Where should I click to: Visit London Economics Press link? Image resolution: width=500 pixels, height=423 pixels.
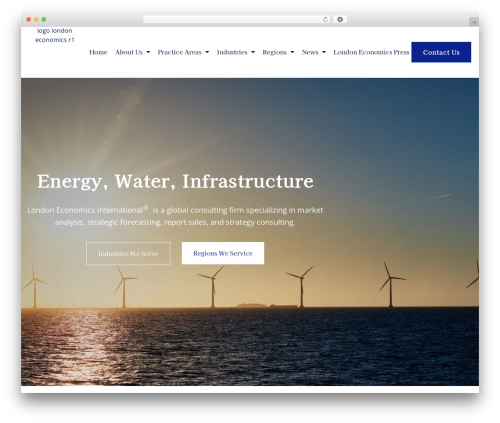click(371, 52)
